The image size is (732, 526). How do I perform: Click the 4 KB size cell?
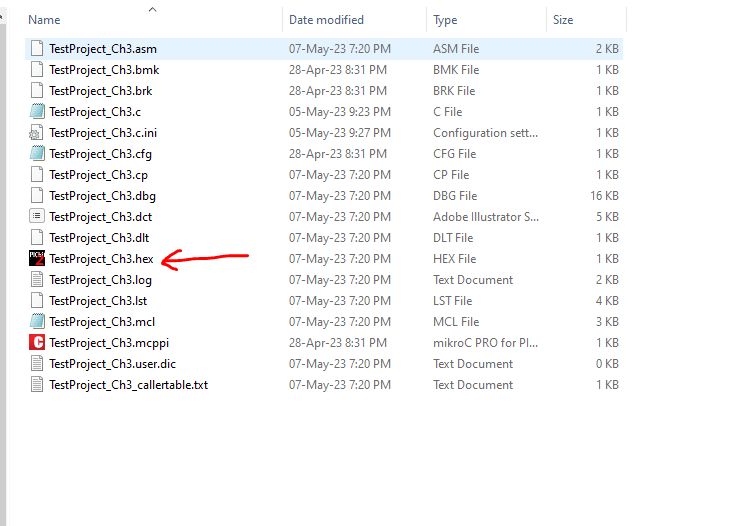point(607,301)
